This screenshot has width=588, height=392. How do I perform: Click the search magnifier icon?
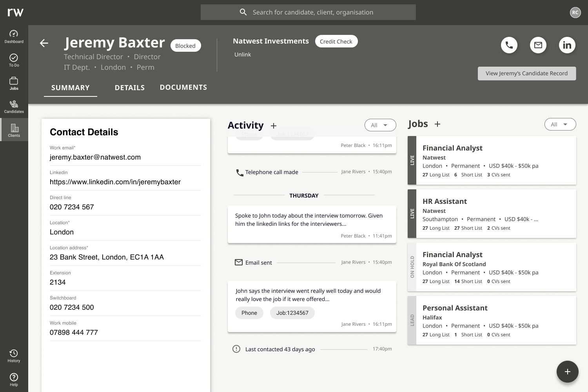coord(243,12)
